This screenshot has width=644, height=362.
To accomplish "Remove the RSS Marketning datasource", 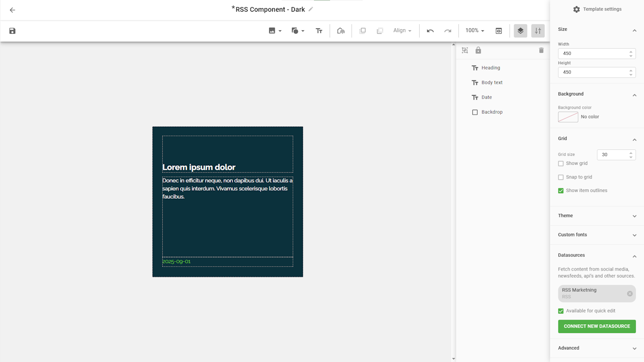I will (629, 294).
